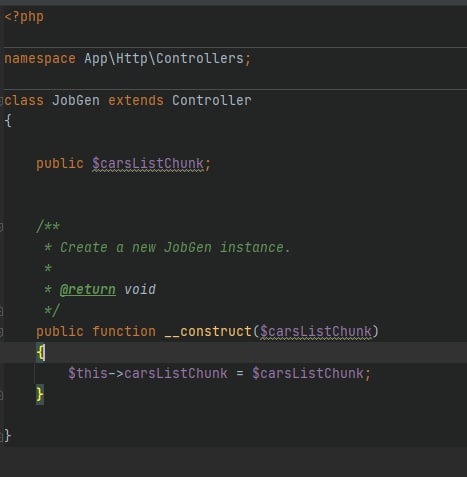Screen dimensions: 467x477
Task: Click public keyword before property $carsListChunk
Action: [x=60, y=164]
